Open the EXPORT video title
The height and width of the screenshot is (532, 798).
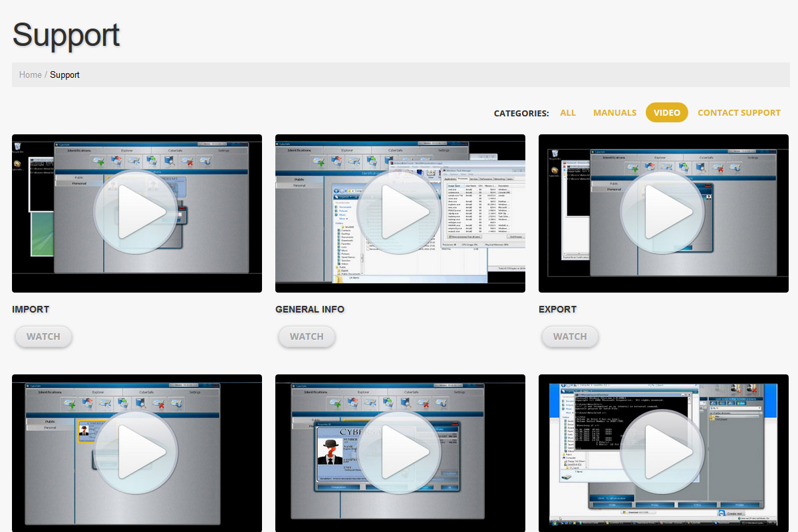coord(557,309)
